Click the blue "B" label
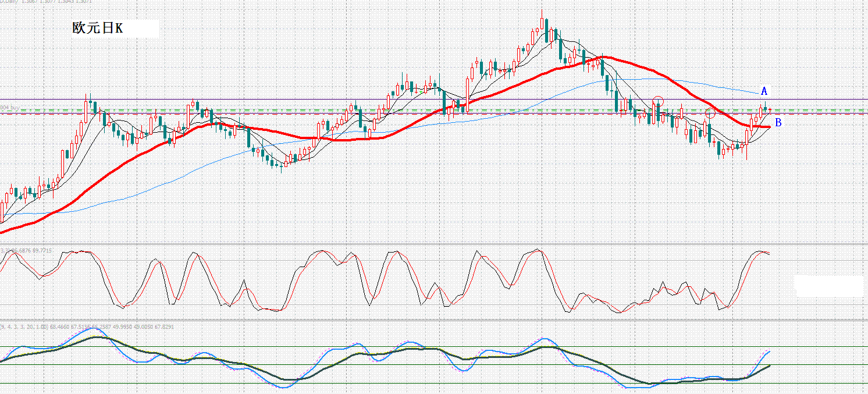Image resolution: width=868 pixels, height=394 pixels. click(778, 122)
